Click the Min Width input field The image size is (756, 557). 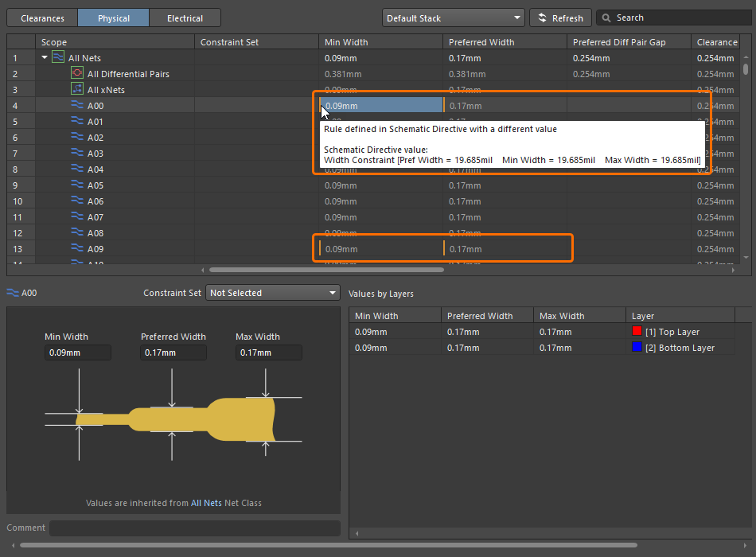[x=78, y=353]
